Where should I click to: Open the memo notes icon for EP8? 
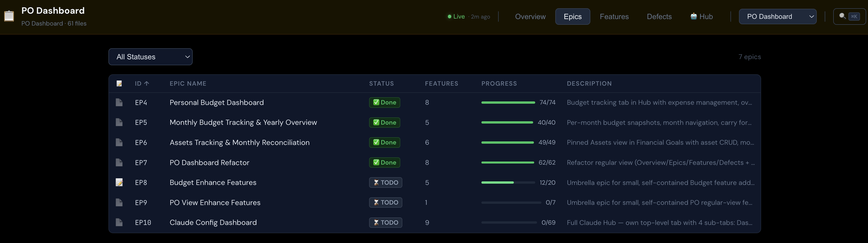[119, 182]
